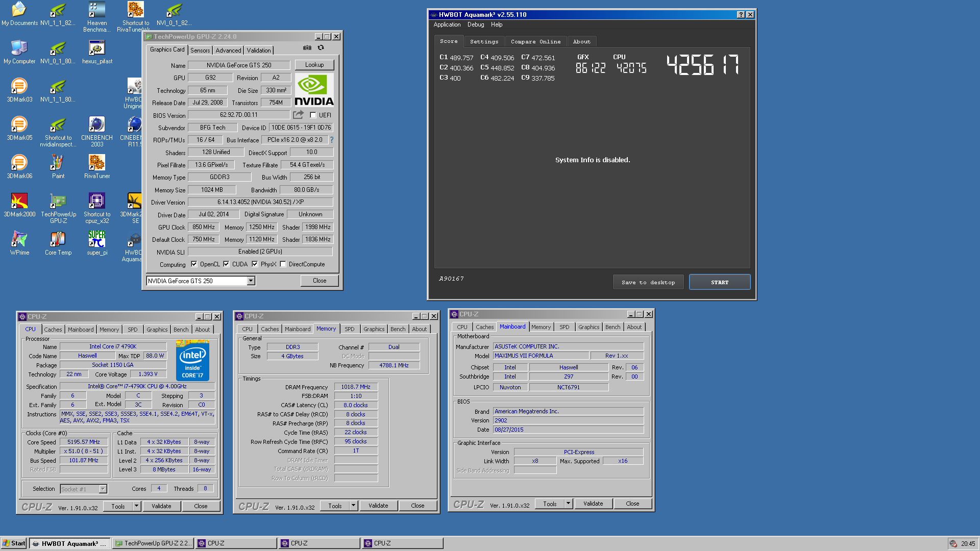The width and height of the screenshot is (980, 551).
Task: Take GPU-Z screenshot with camera icon
Action: [x=307, y=47]
